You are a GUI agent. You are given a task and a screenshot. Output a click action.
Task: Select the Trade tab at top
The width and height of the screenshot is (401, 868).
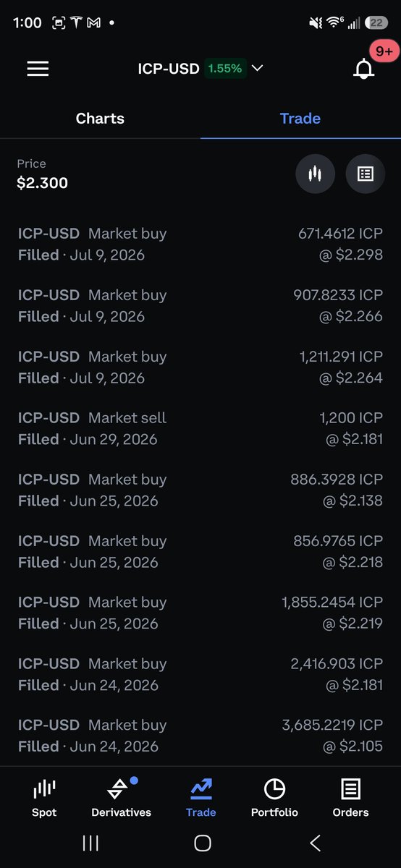tap(300, 118)
